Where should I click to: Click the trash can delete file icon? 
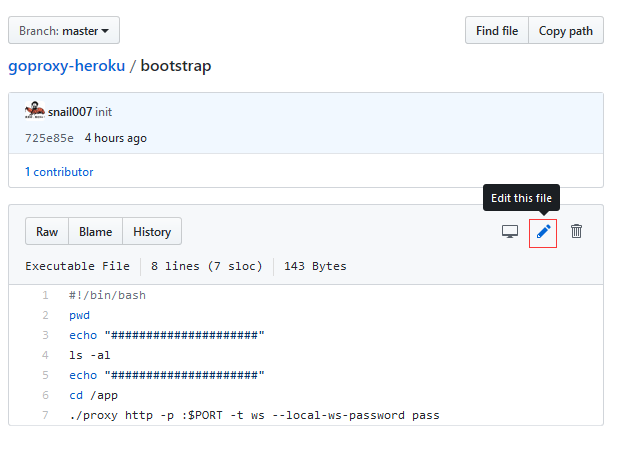(576, 231)
